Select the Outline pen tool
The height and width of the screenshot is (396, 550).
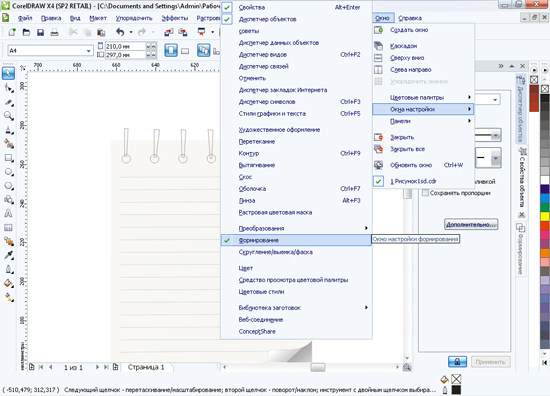(x=8, y=269)
